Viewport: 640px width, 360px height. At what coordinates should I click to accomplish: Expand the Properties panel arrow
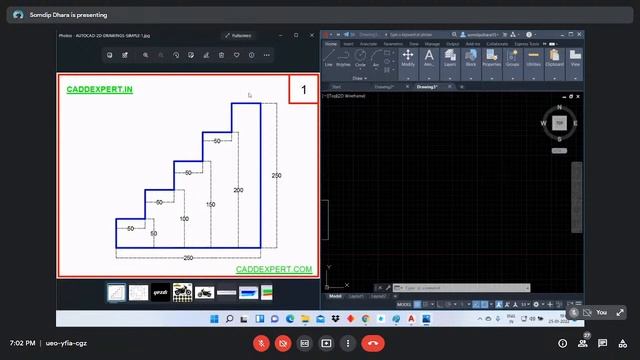click(491, 78)
